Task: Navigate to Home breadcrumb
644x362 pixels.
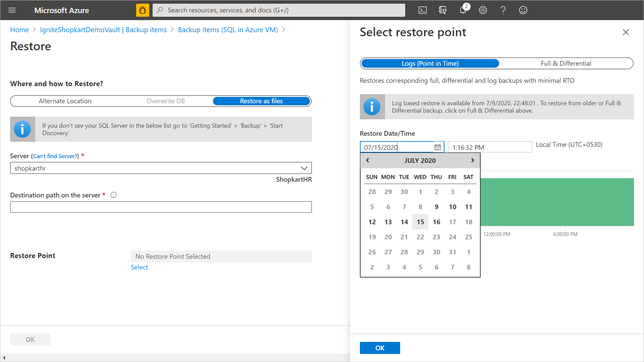Action: 19,29
